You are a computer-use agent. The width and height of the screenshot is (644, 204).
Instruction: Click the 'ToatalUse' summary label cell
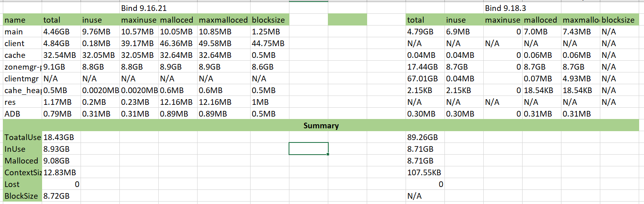(x=22, y=137)
